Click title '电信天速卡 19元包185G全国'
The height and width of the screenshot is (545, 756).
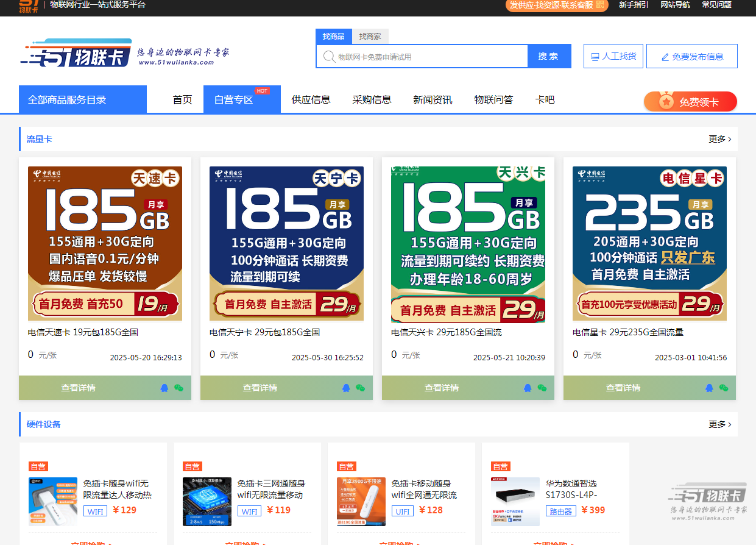(83, 333)
